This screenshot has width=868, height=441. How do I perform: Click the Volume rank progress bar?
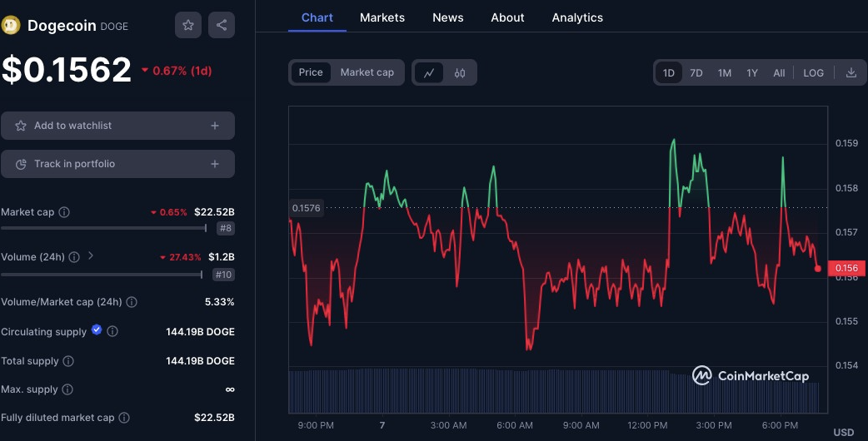pos(102,274)
